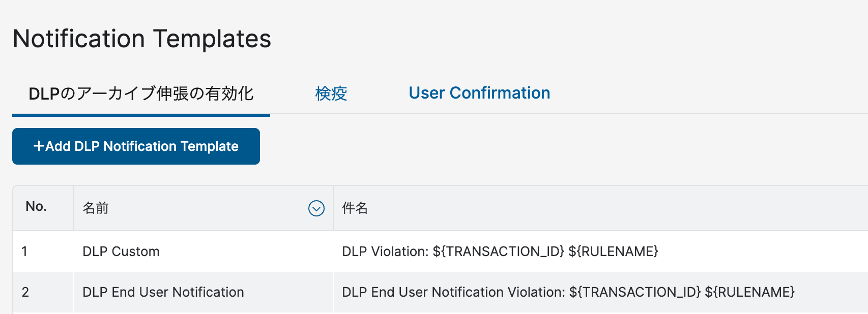Select the DLP Custom template row

121,251
